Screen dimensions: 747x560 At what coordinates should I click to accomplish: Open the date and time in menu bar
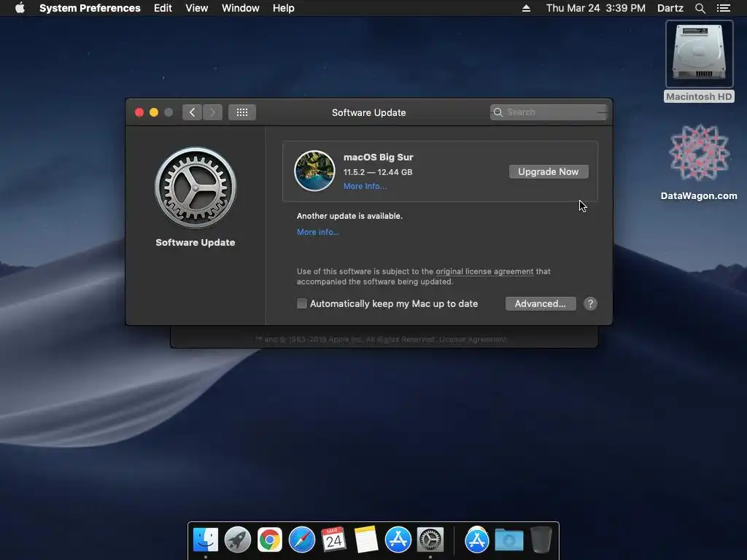pyautogui.click(x=595, y=8)
